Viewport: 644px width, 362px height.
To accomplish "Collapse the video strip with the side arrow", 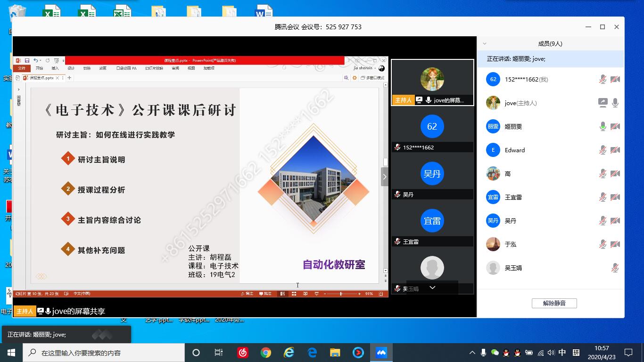I will click(384, 177).
